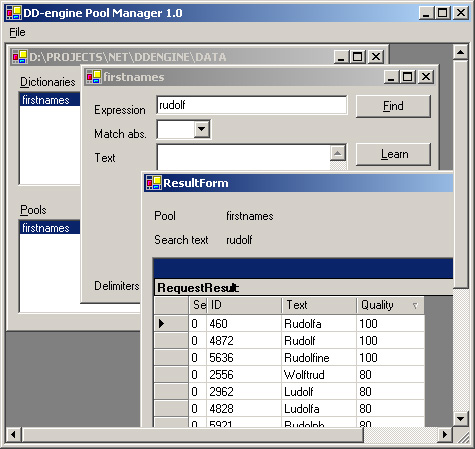Click the Text cell of ID 2962

[x=319, y=392]
